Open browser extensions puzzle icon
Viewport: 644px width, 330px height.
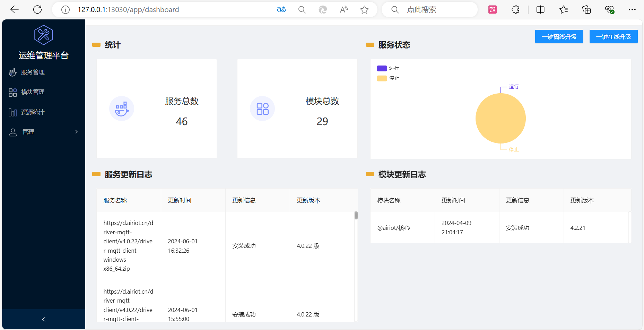click(x=515, y=10)
